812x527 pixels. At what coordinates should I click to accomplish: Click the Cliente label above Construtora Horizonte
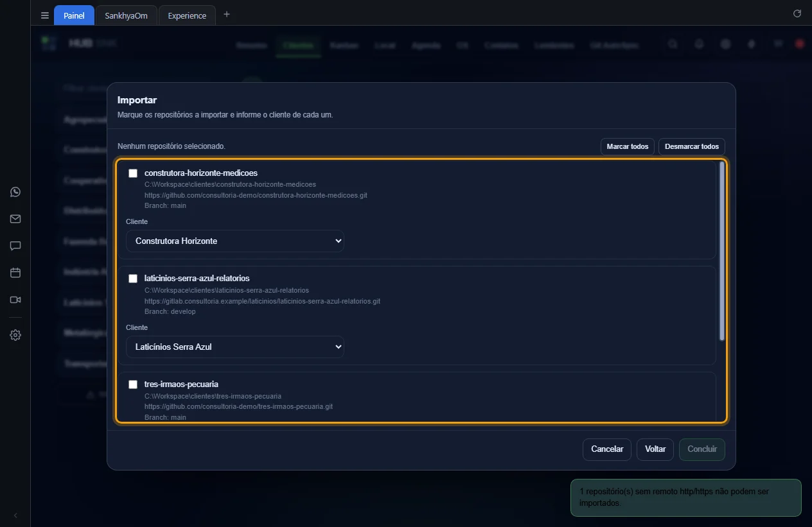(137, 221)
